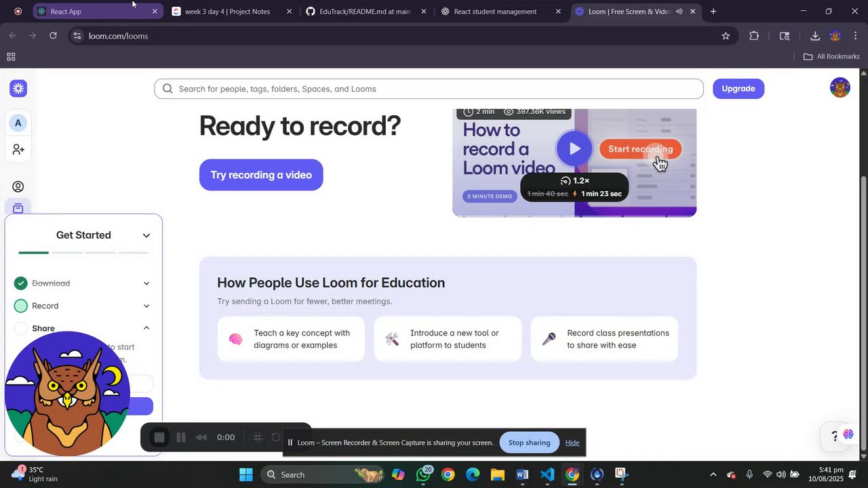868x488 pixels.
Task: Click Try recording a video button
Action: [x=261, y=175]
